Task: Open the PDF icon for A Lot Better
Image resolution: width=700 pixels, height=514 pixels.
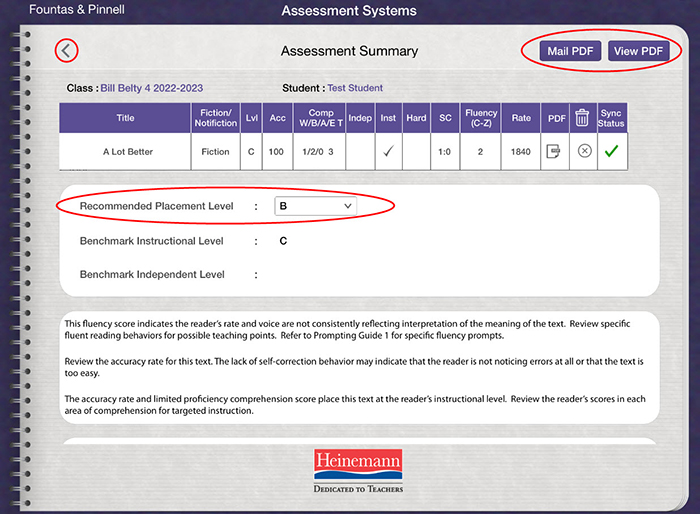Action: click(x=554, y=151)
